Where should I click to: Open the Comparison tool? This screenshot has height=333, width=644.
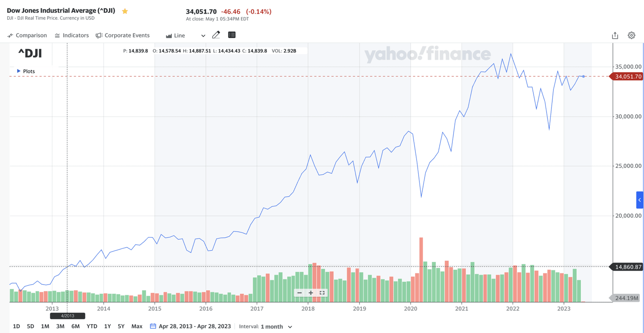(27, 35)
